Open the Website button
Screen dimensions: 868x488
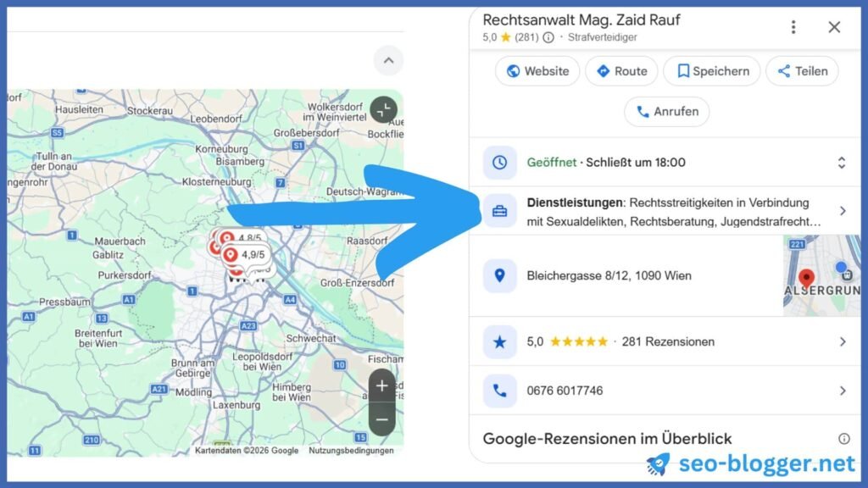tap(537, 71)
